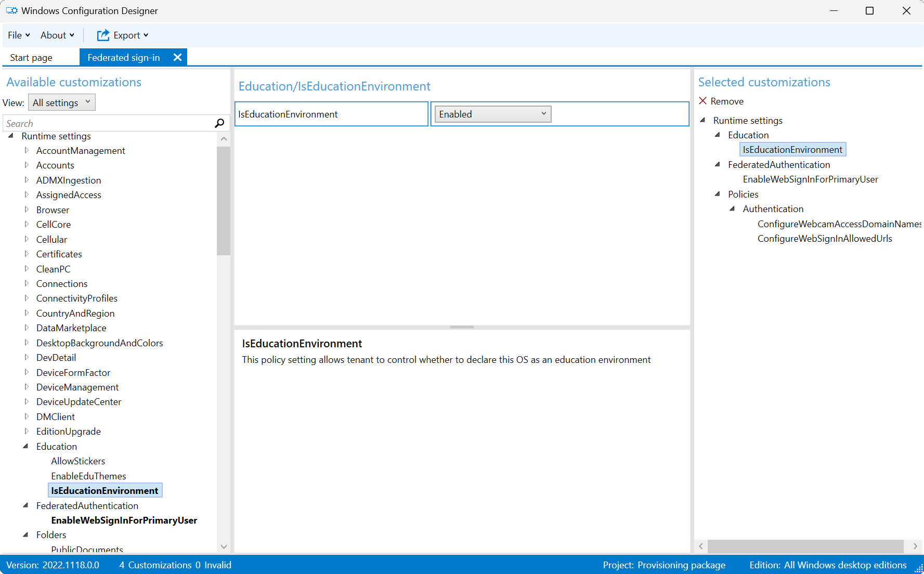Select EnableWebSignInForPrimaryUser in selected customizations
924x574 pixels.
[810, 179]
